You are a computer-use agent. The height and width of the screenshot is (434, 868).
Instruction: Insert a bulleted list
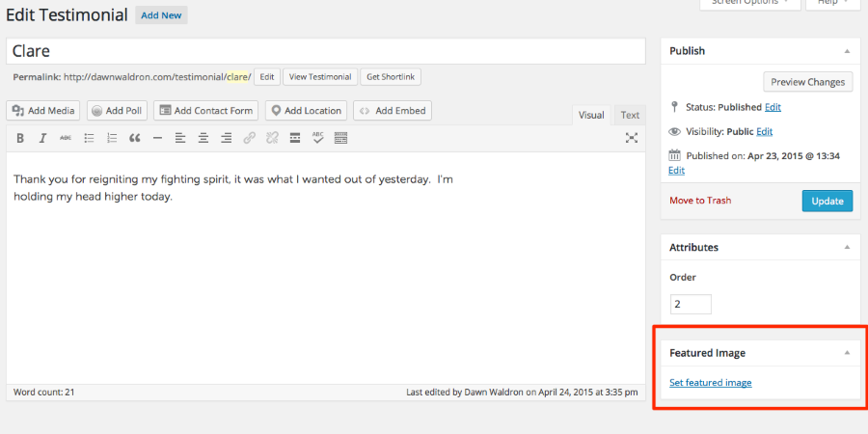89,138
